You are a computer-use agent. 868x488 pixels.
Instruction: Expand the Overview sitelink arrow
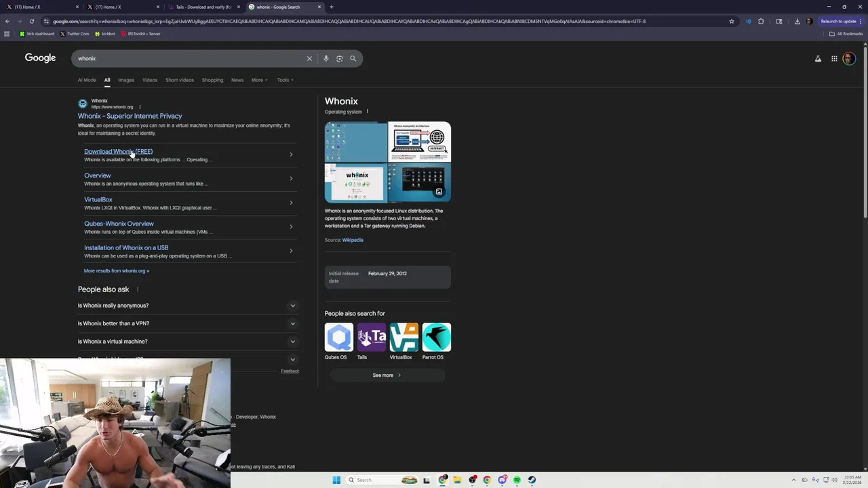tap(291, 179)
